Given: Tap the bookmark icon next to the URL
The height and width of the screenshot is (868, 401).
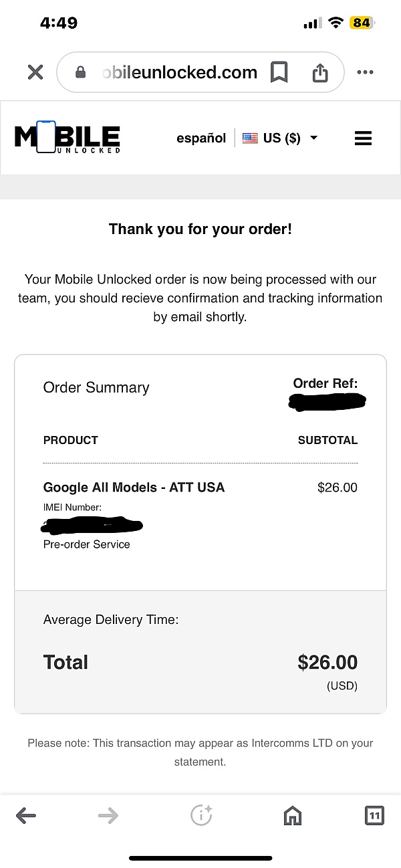Looking at the screenshot, I should [x=279, y=72].
